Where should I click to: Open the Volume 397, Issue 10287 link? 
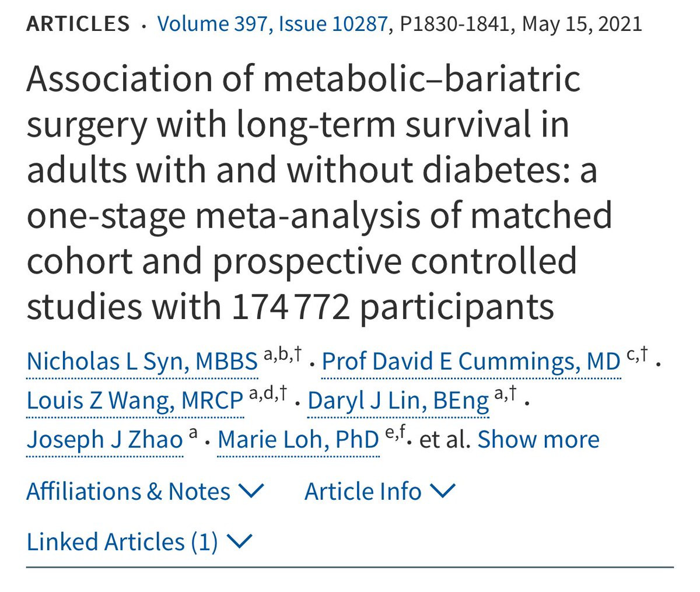pyautogui.click(x=273, y=24)
